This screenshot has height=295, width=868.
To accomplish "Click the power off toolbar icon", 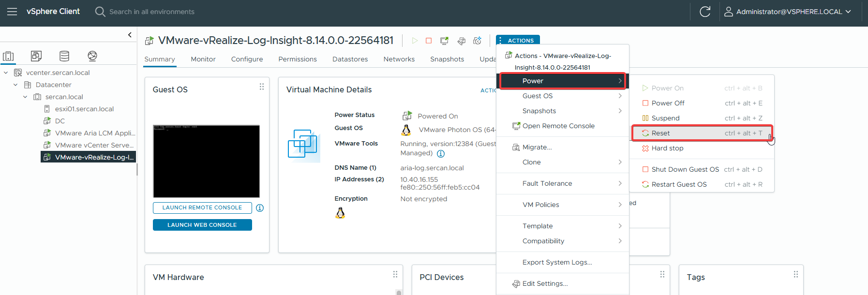I will (x=429, y=41).
